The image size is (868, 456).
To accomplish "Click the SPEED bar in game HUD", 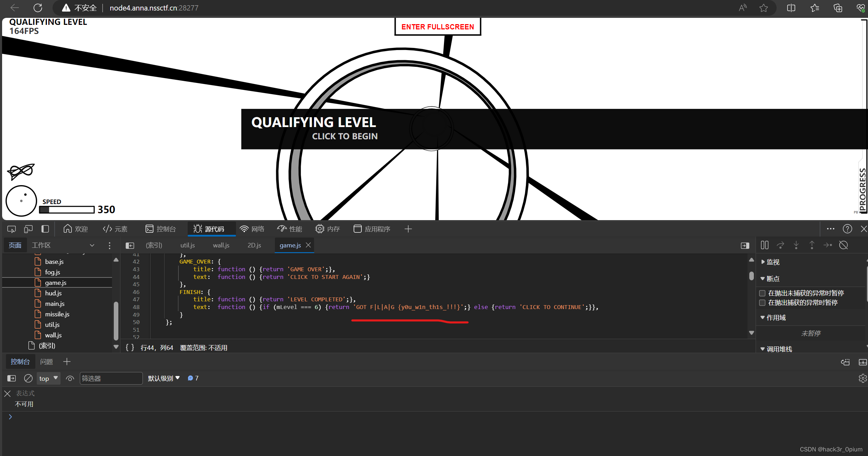I will [67, 210].
